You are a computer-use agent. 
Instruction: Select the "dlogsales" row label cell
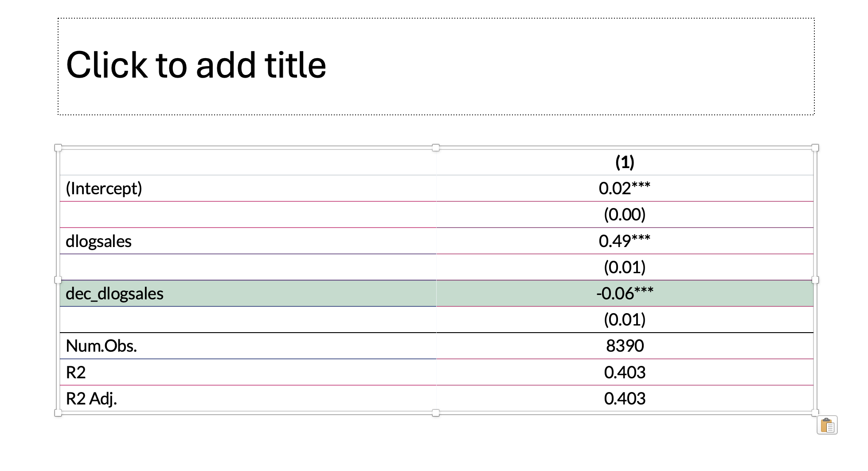coord(247,241)
